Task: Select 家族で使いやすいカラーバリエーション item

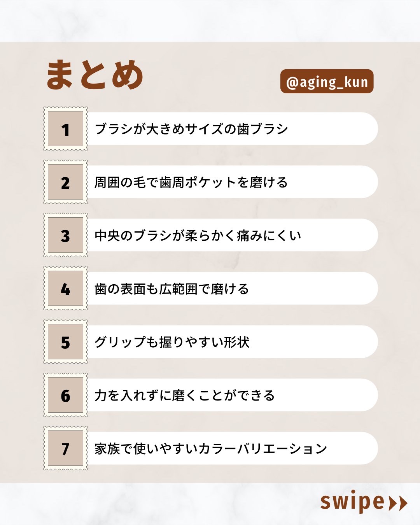Action: pyautogui.click(x=211, y=449)
